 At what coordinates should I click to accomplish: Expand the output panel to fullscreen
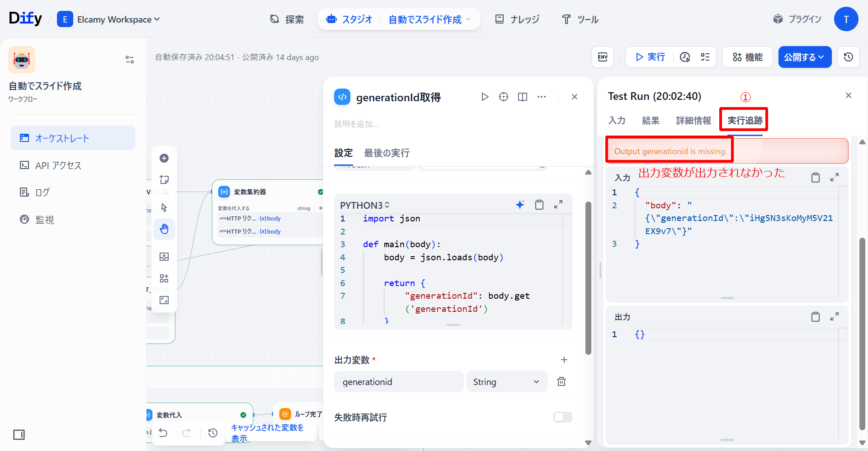(x=835, y=317)
